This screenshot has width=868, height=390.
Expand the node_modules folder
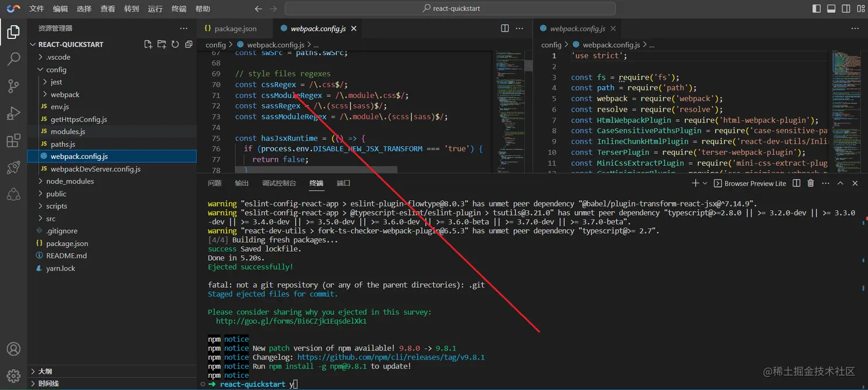tap(112, 181)
